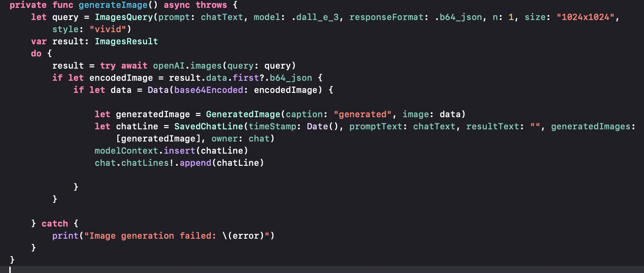Click the generateImage function name

click(x=113, y=5)
